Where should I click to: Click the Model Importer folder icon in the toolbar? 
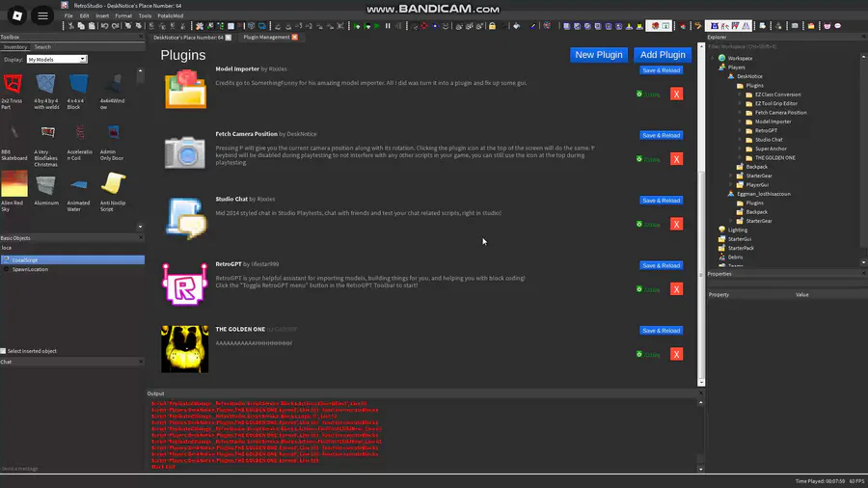tap(811, 26)
